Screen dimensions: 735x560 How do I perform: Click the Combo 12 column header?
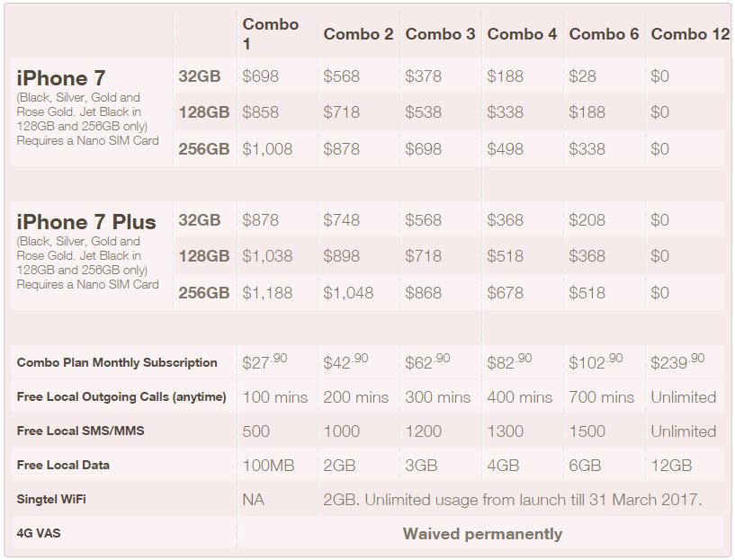[x=690, y=34]
